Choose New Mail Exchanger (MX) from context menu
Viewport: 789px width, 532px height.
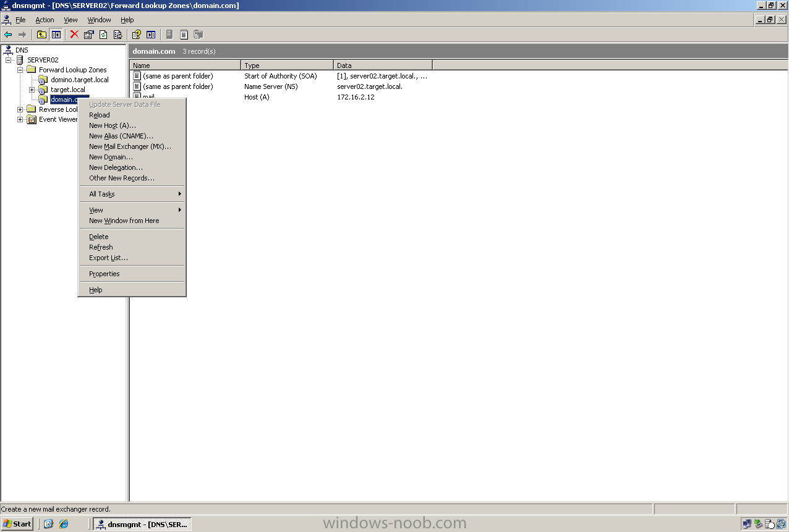tap(130, 146)
